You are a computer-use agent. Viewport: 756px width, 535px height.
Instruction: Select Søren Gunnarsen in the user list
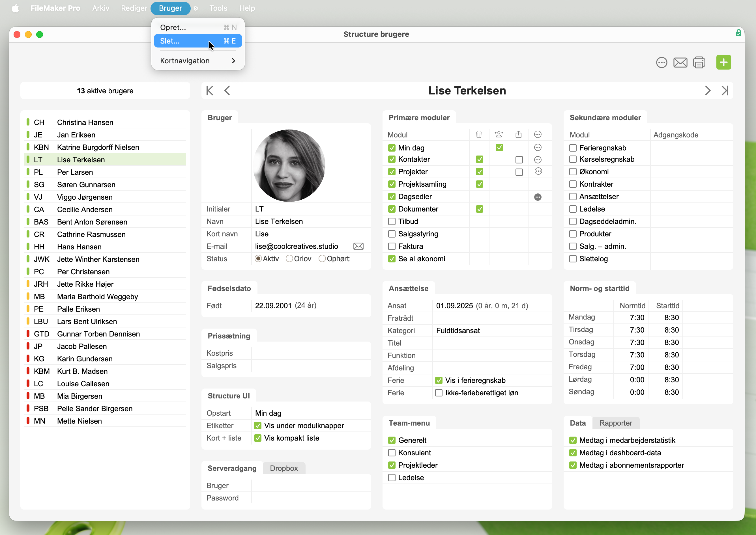coord(86,184)
